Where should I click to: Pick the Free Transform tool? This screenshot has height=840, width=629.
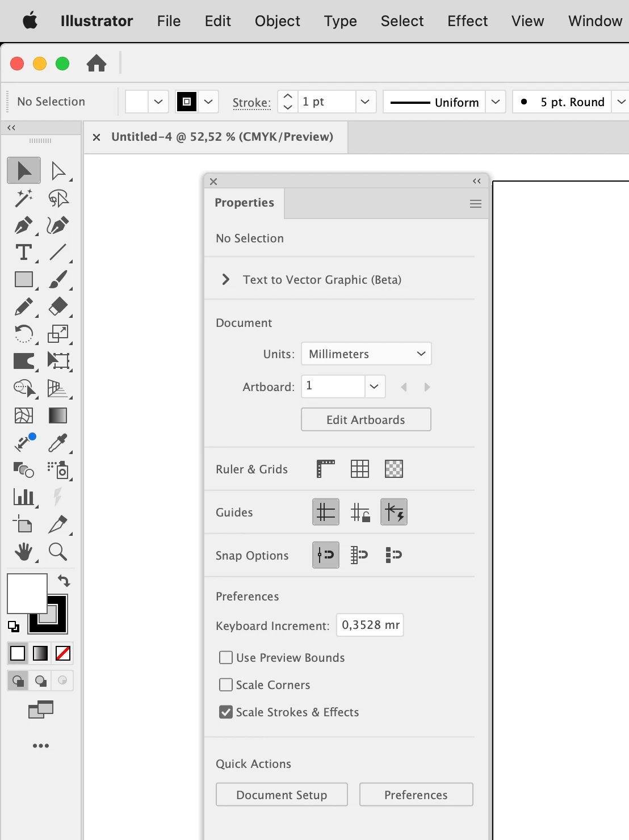[x=58, y=361]
